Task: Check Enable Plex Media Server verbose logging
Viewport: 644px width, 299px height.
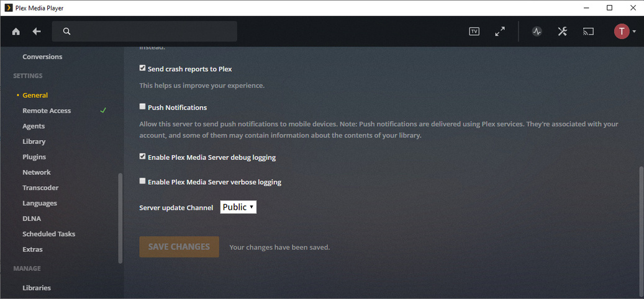Action: point(142,181)
